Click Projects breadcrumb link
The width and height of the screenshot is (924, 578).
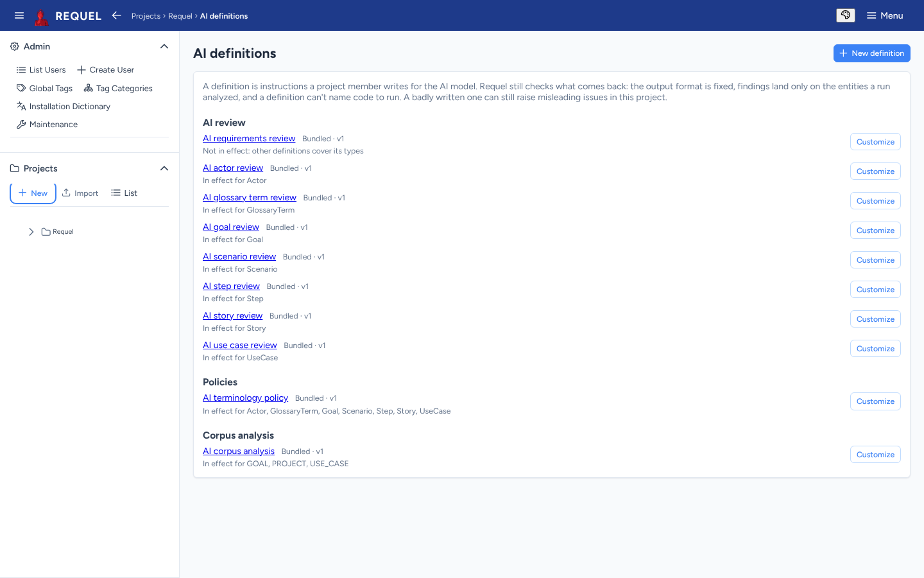(146, 16)
